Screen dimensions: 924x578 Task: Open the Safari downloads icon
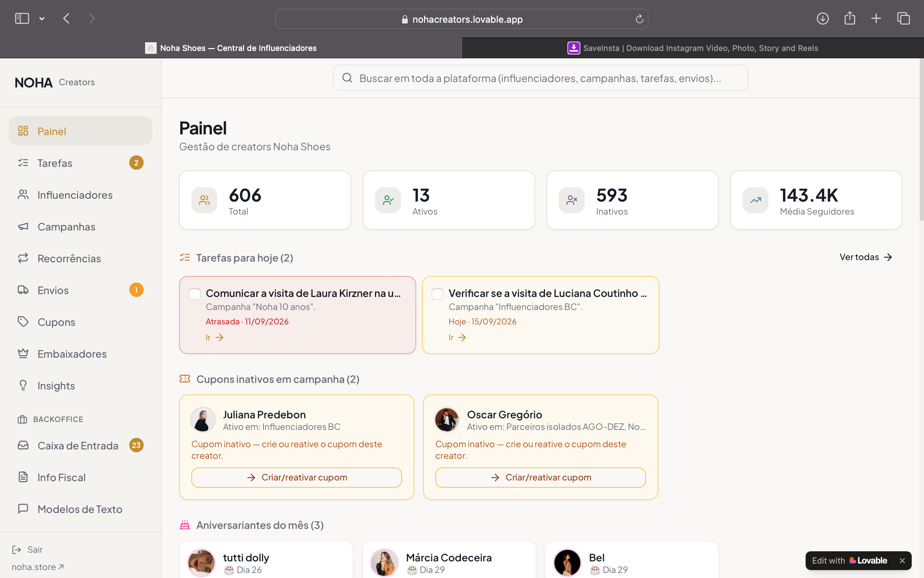(823, 18)
